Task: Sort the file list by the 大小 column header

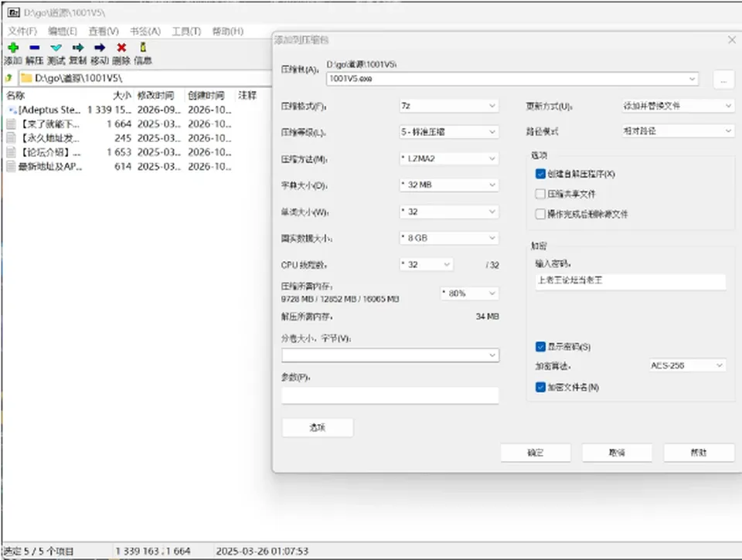Action: [122, 96]
